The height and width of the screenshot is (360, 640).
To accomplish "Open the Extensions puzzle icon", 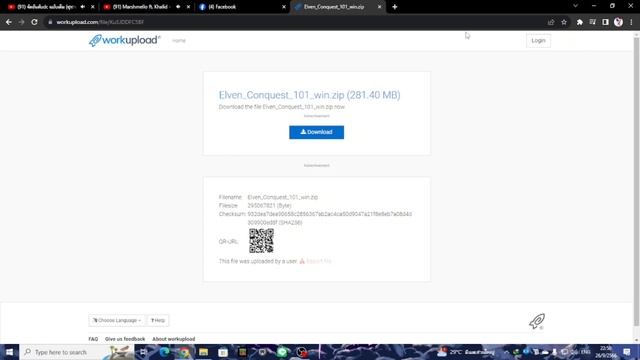I will 580,22.
